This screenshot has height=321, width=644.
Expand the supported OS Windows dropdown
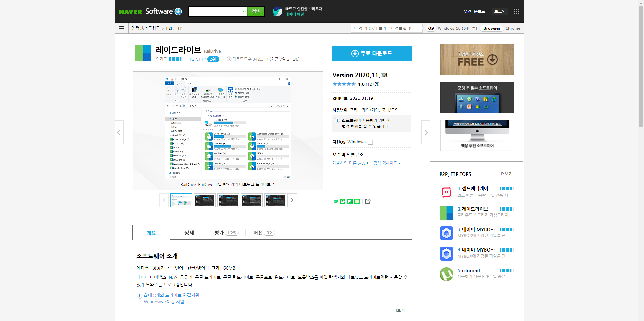[370, 142]
